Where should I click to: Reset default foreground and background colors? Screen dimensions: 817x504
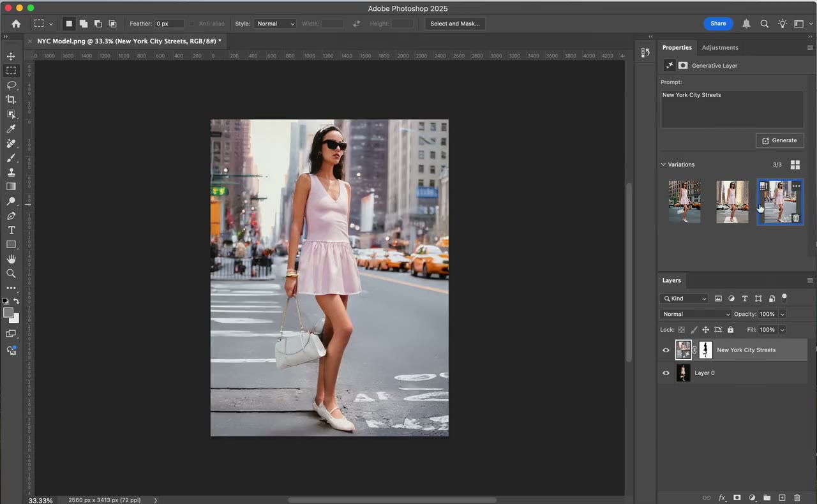coord(5,301)
